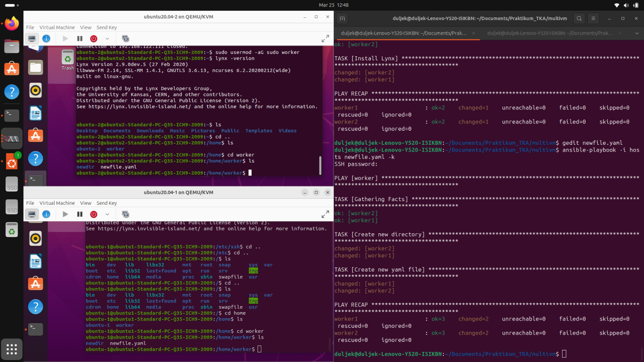The image size is (644, 362).
Task: Open Activities overview pill at top-left
Action: coord(12,5)
